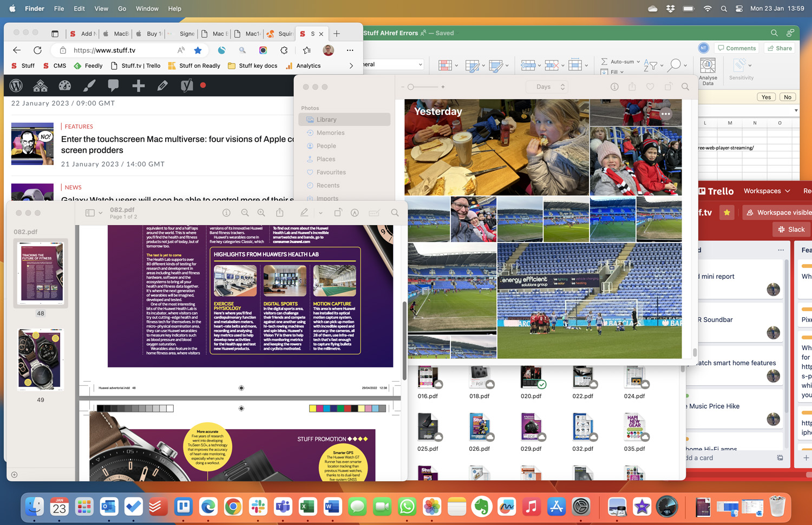Open Edge Settings and more menu
812x525 pixels.
pyautogui.click(x=350, y=50)
